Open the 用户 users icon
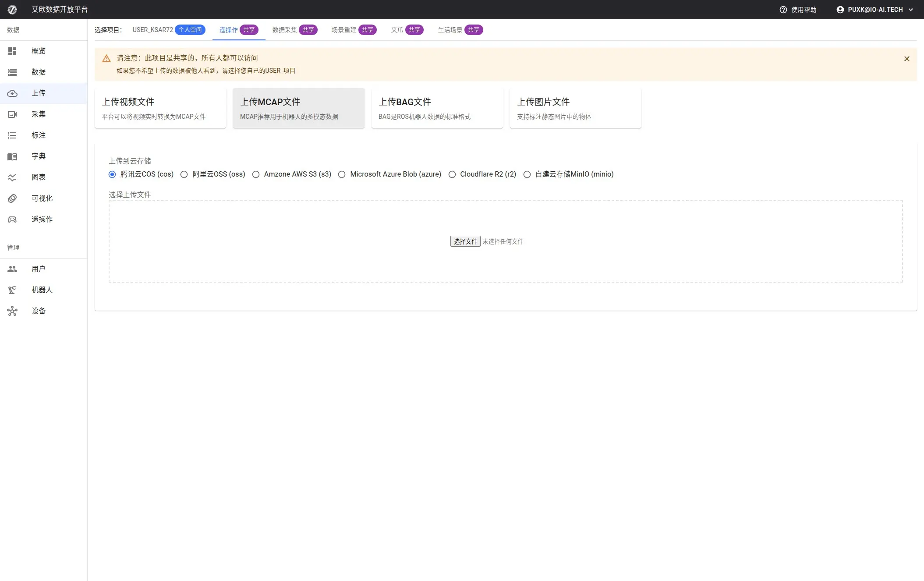The image size is (924, 581). pos(12,269)
